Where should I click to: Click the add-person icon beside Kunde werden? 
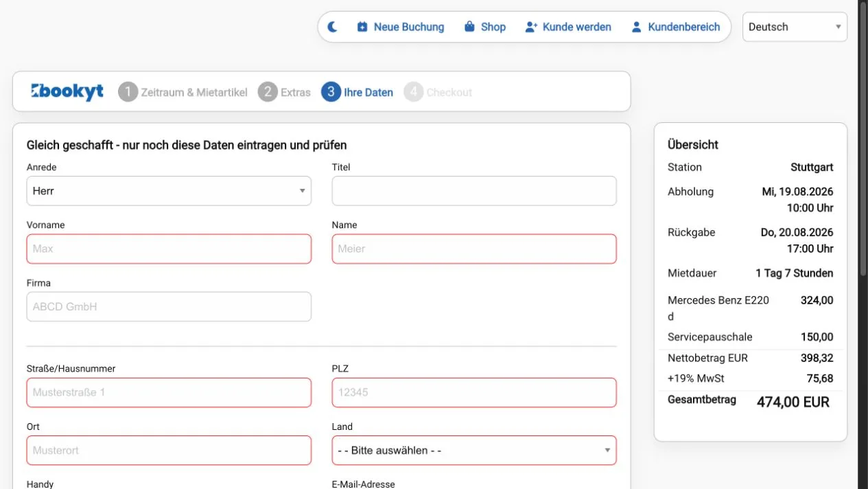tap(531, 27)
